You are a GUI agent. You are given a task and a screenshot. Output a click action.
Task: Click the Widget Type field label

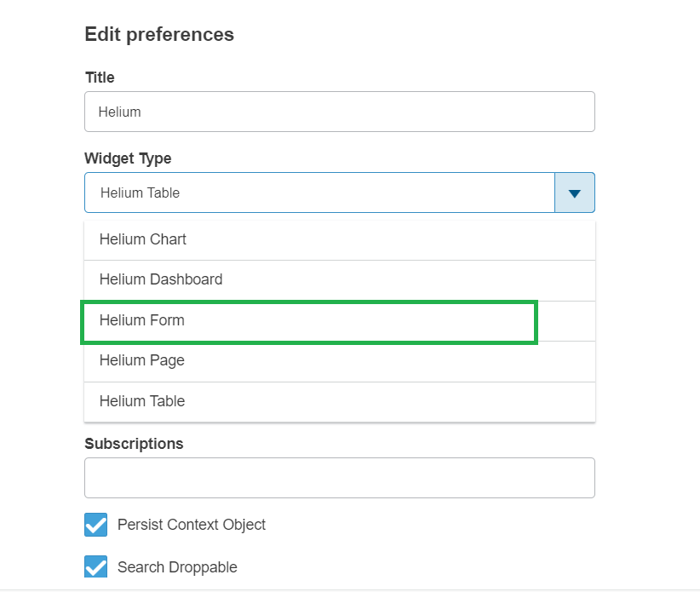point(128,158)
